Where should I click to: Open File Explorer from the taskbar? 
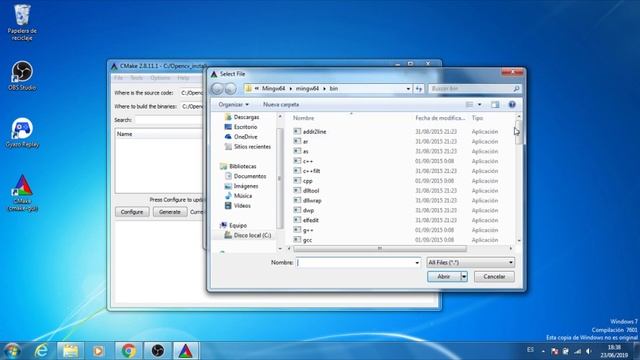coord(71,351)
